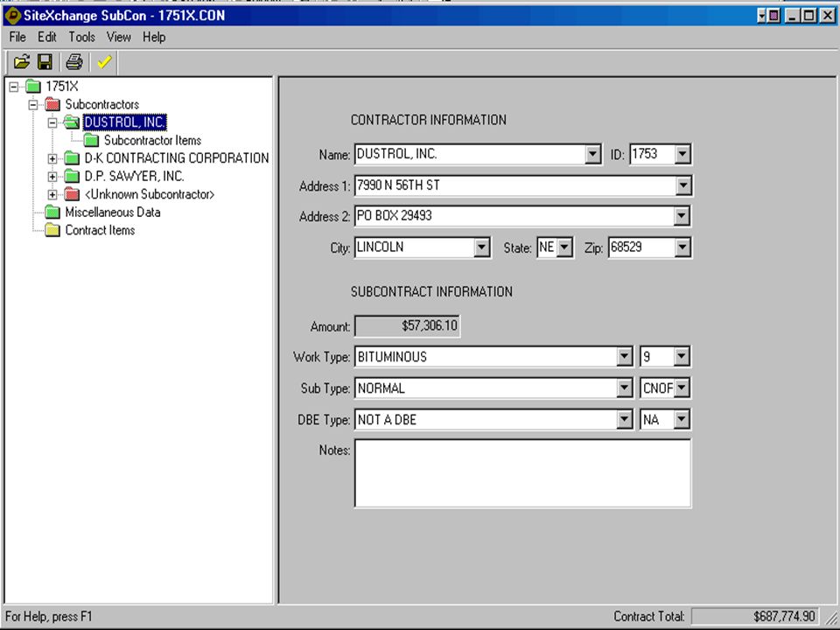
Task: Click the Open file toolbar icon
Action: (x=22, y=62)
